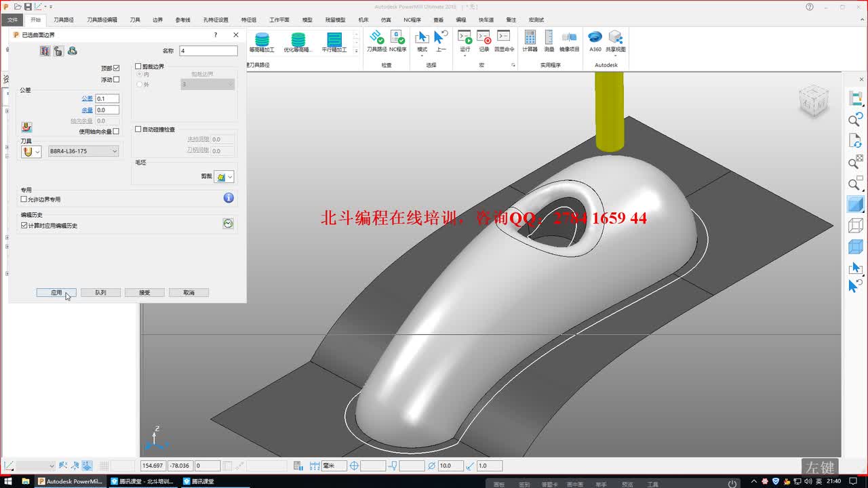Expand the strategy gallery more arrow
The width and height of the screenshot is (868, 488).
click(x=357, y=51)
